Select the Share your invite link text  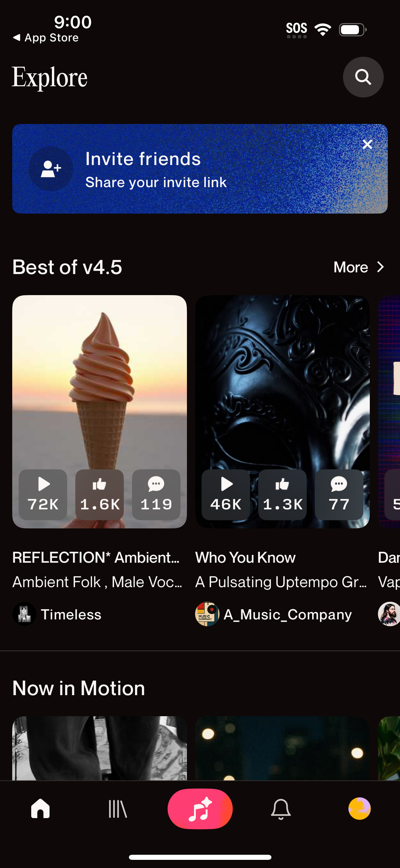156,182
